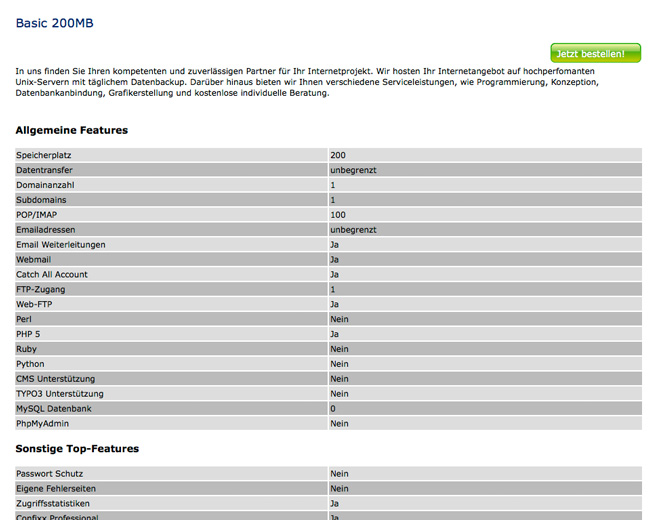
Task: Select the Emailadressen row label
Action: pos(46,230)
